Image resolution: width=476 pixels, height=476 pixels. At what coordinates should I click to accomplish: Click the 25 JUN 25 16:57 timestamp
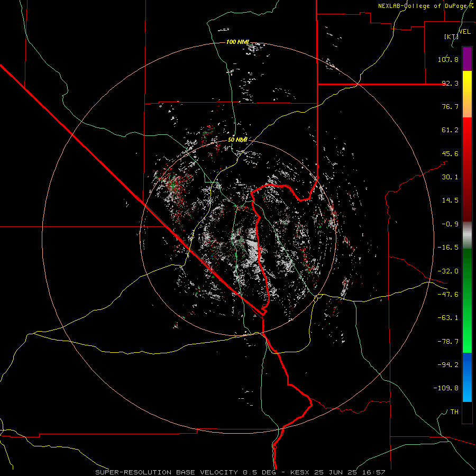(350, 472)
